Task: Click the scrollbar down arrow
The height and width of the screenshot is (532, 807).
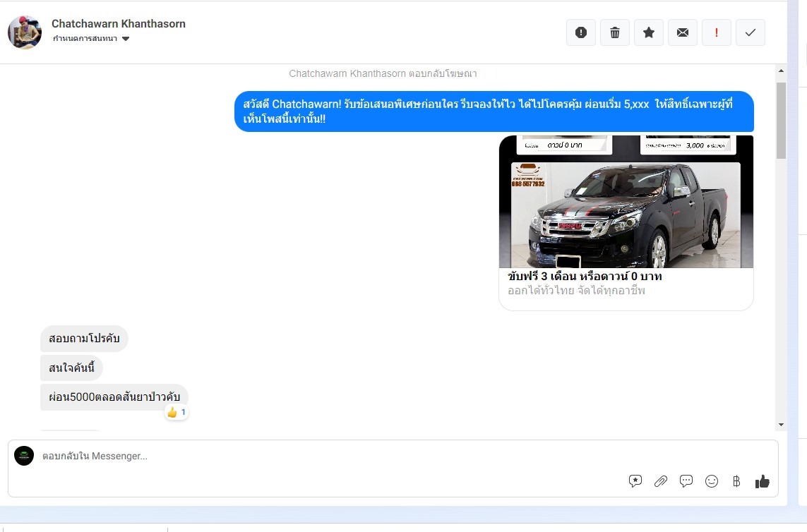Action: tap(782, 425)
